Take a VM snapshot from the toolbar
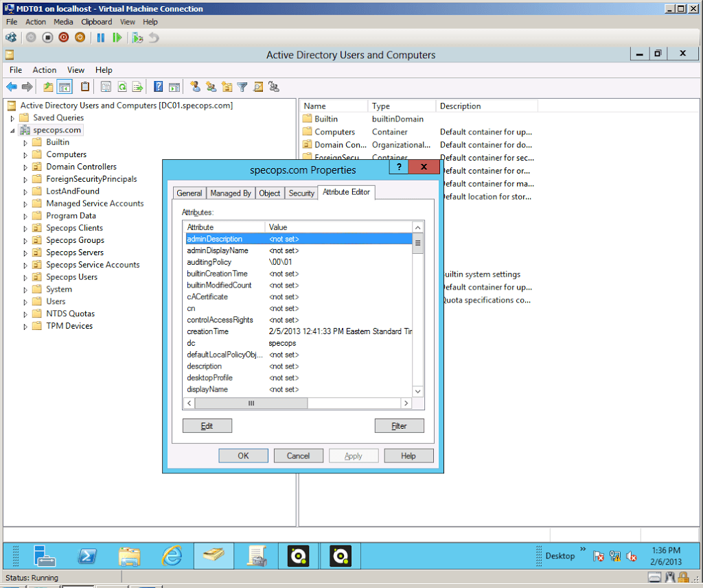Viewport: 703px width, 588px height. click(137, 38)
